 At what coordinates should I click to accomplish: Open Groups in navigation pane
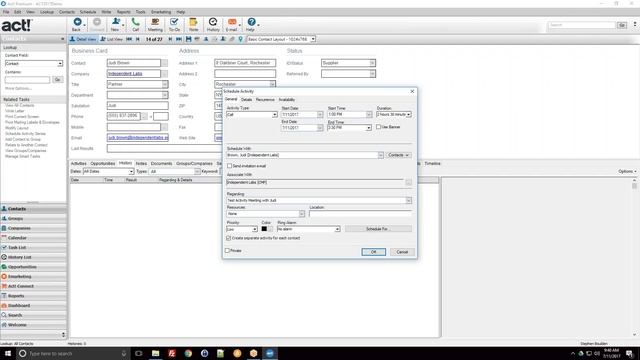(x=33, y=218)
